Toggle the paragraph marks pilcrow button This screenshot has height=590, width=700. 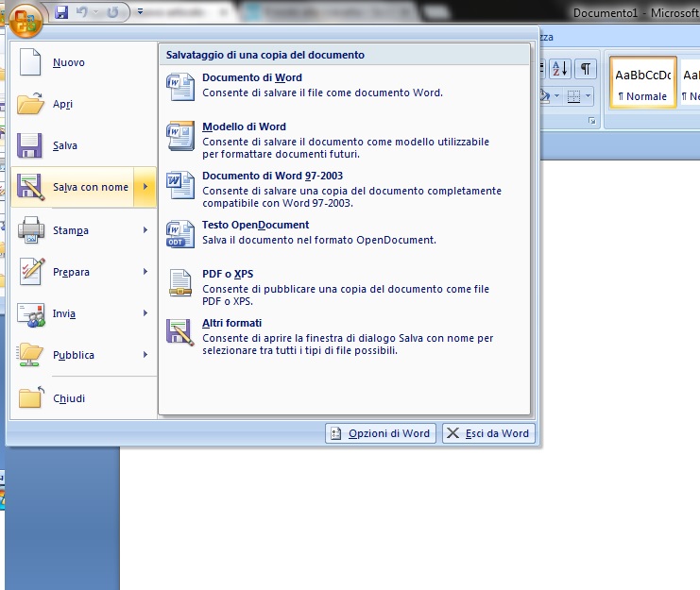click(586, 69)
